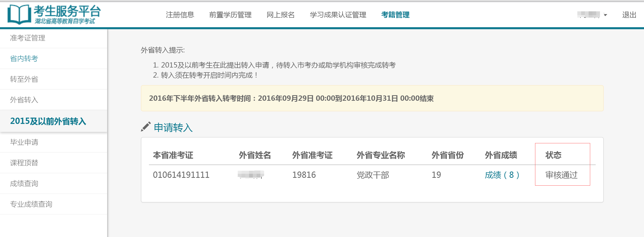Viewport: 644px width, 237px height.
Task: Click the pencil icon beside 申请转入
Action: pos(146,127)
